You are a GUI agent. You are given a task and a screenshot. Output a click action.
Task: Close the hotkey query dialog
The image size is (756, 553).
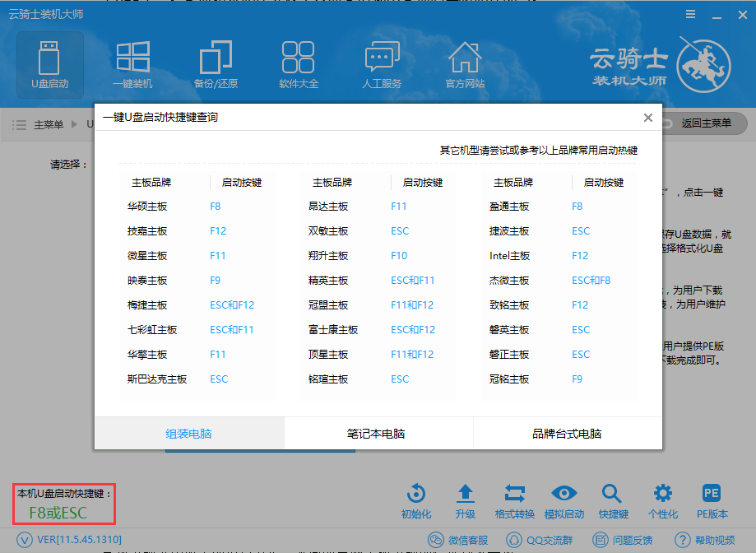647,118
